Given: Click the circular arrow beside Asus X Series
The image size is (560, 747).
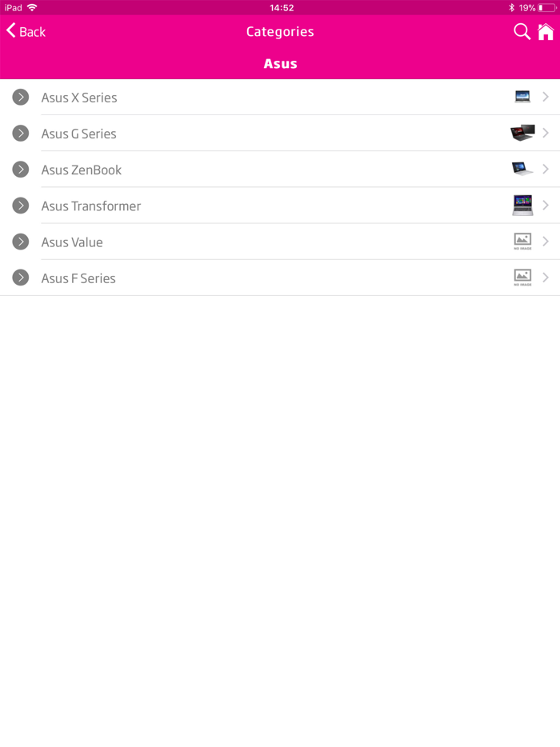Looking at the screenshot, I should tap(21, 97).
